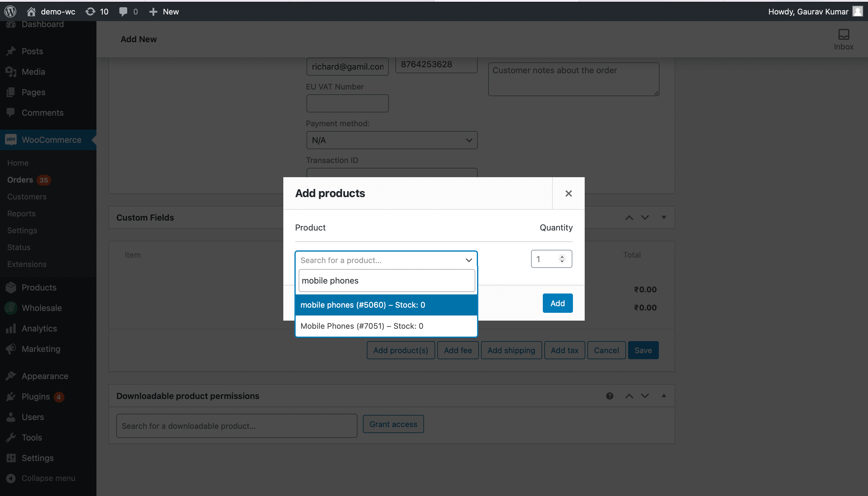The image size is (868, 496).
Task: Click the help icon for Downloadable permissions
Action: (x=609, y=396)
